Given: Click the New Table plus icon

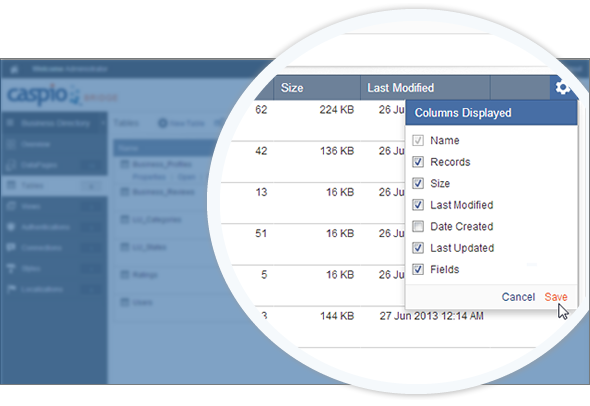Looking at the screenshot, I should [163, 123].
